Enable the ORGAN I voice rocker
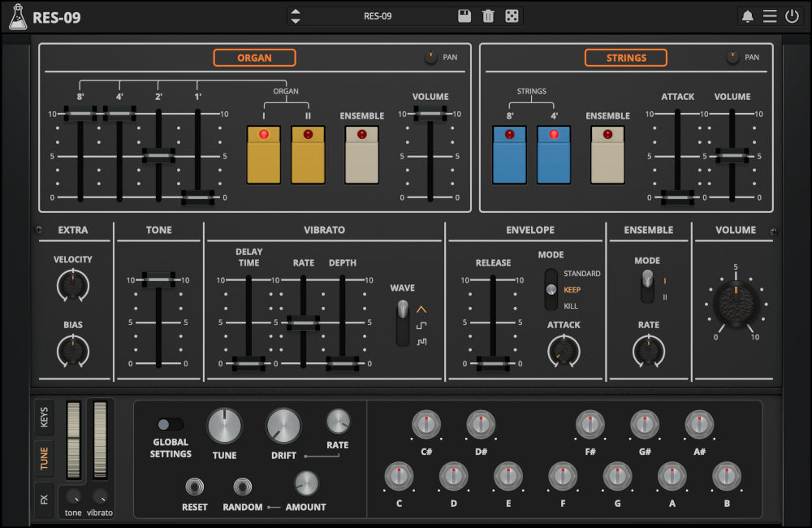This screenshot has width=812, height=528. [x=263, y=154]
